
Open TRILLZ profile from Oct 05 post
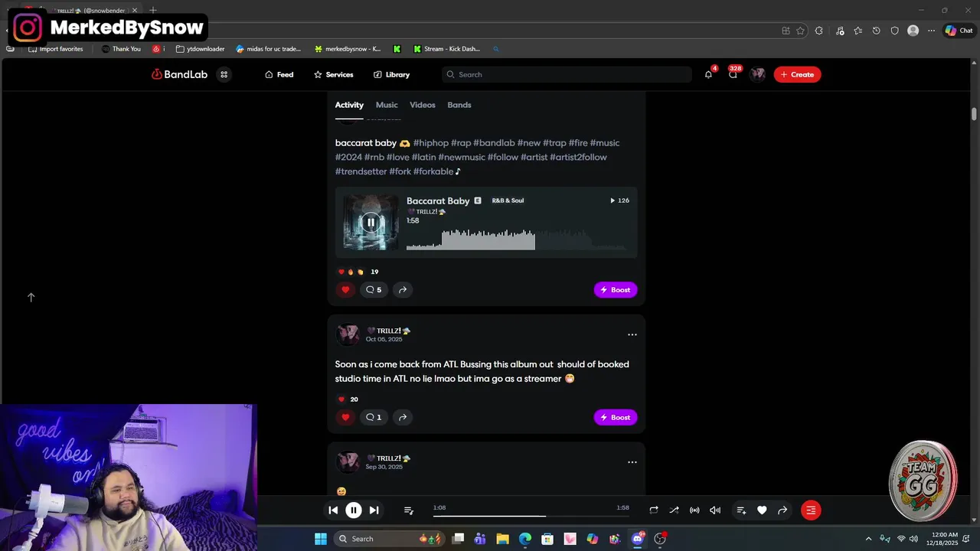tap(389, 331)
